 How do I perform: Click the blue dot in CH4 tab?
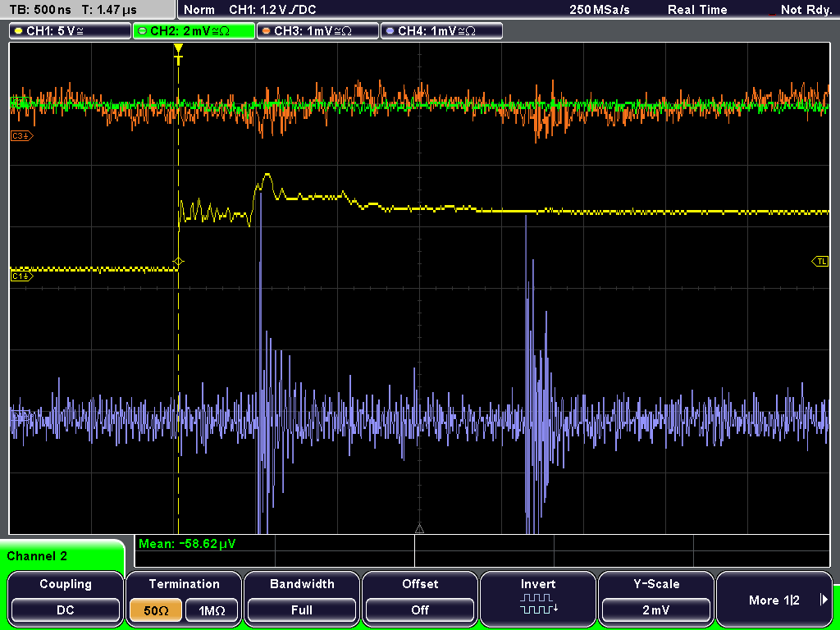point(390,31)
